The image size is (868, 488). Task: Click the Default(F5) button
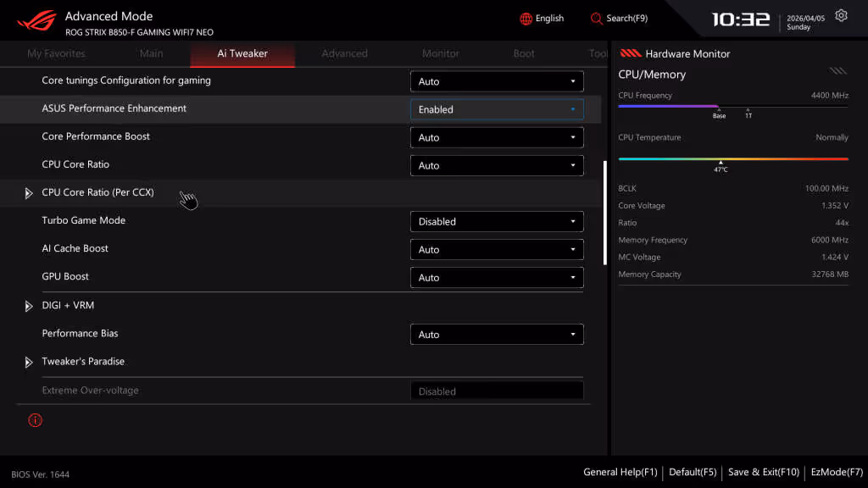click(x=693, y=472)
